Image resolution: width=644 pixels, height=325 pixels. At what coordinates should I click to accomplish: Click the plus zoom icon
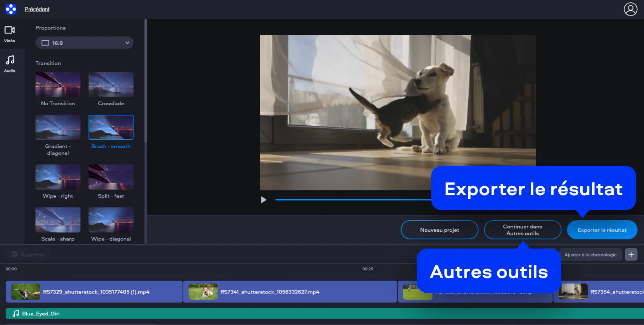(631, 255)
